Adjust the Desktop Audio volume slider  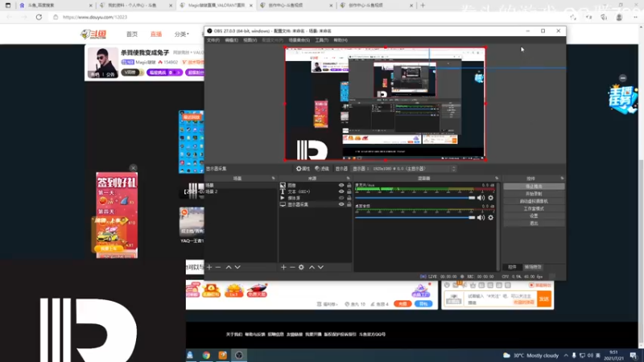pyautogui.click(x=415, y=217)
